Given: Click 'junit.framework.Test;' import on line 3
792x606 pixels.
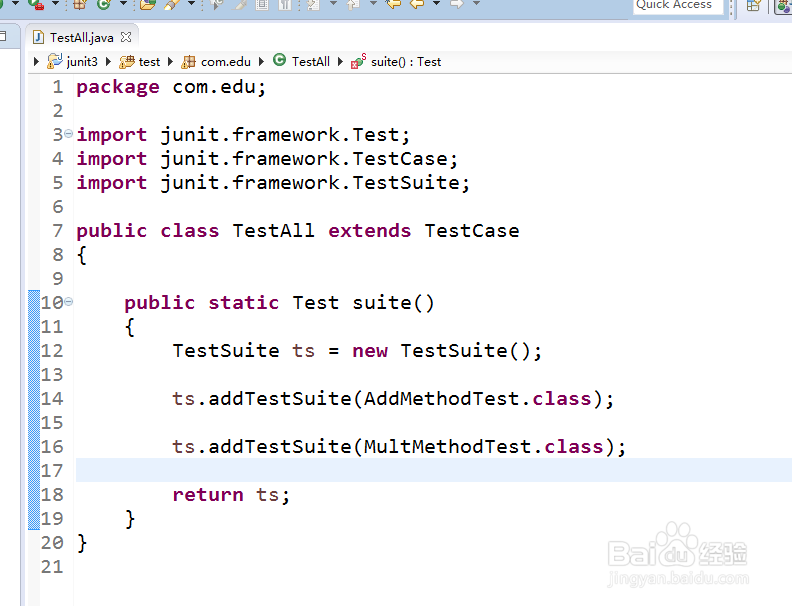Looking at the screenshot, I should pos(285,135).
